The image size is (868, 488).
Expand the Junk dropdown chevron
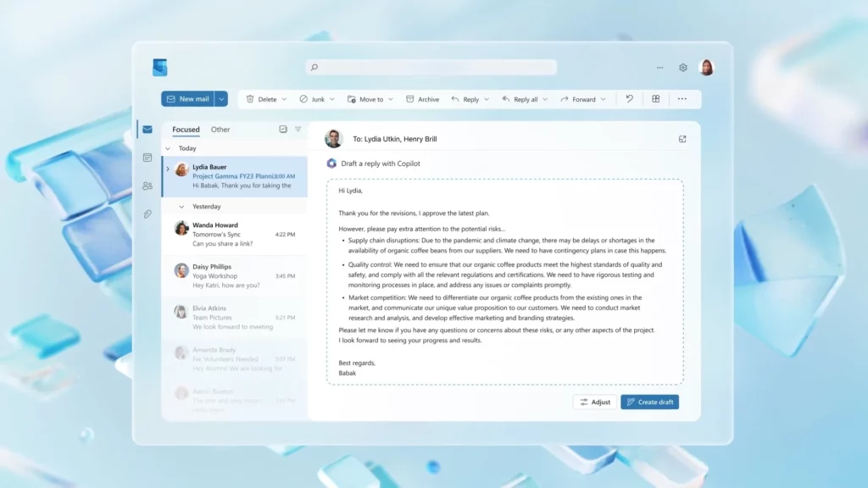pos(332,100)
